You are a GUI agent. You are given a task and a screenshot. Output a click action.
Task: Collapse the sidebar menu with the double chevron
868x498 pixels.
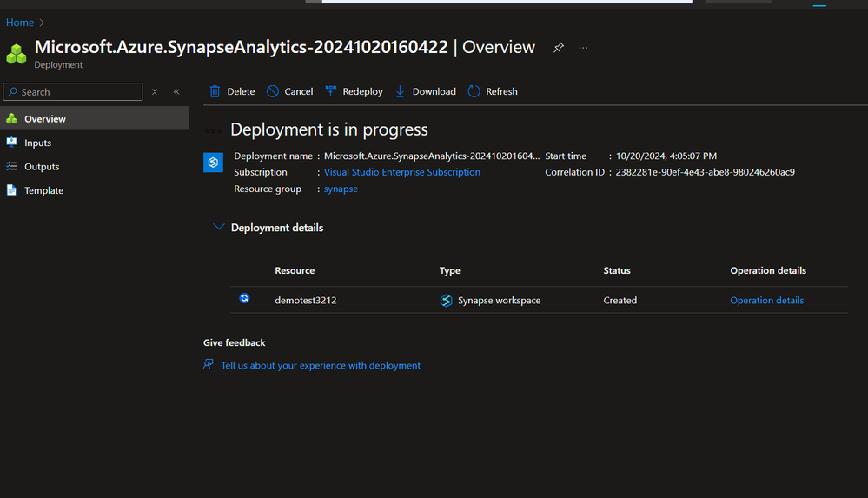click(x=176, y=92)
